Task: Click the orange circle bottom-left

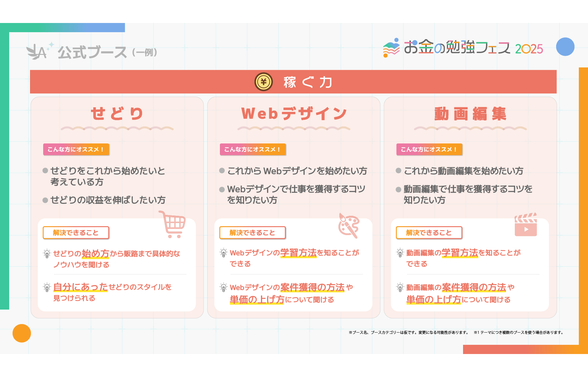Action: [x=22, y=333]
